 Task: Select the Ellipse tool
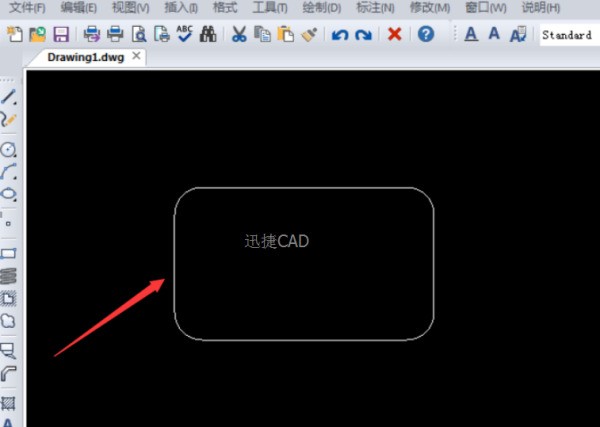click(x=8, y=194)
